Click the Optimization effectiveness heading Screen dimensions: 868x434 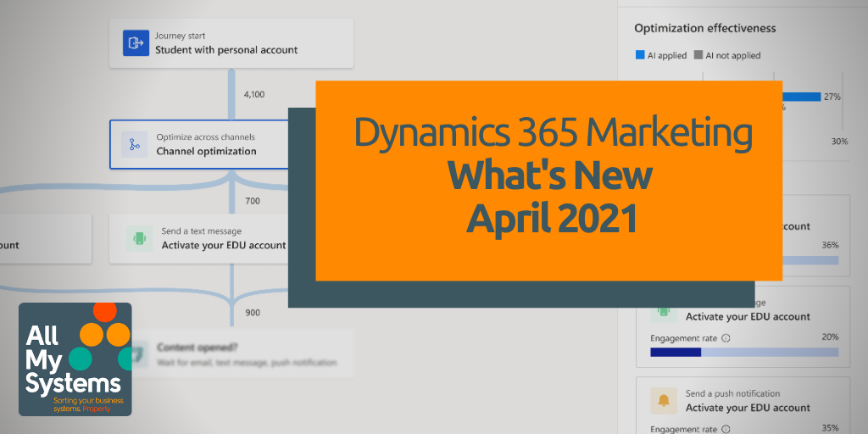(705, 28)
